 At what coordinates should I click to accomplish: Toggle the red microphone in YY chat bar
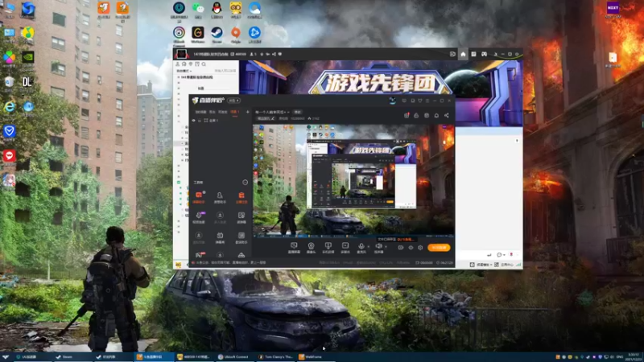point(511,254)
